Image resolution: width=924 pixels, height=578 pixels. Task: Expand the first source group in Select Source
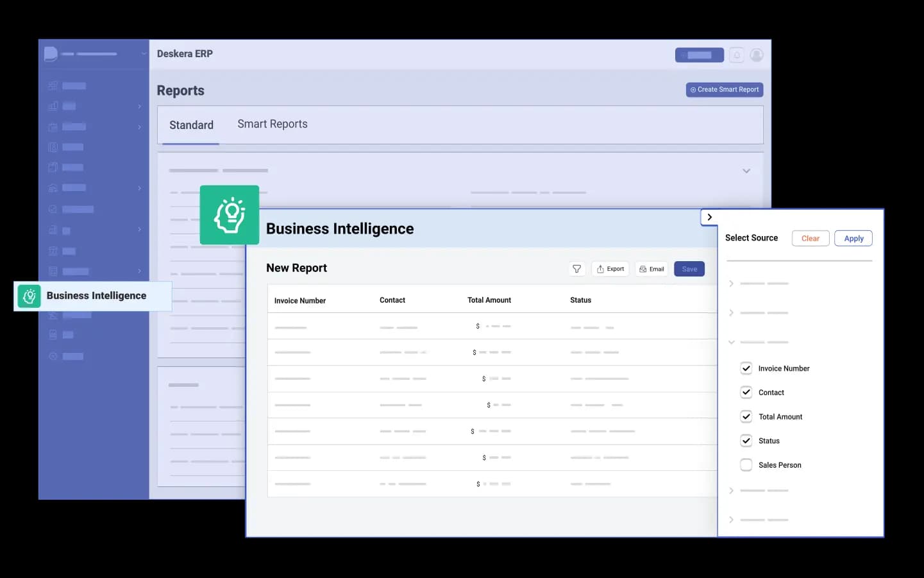point(731,284)
